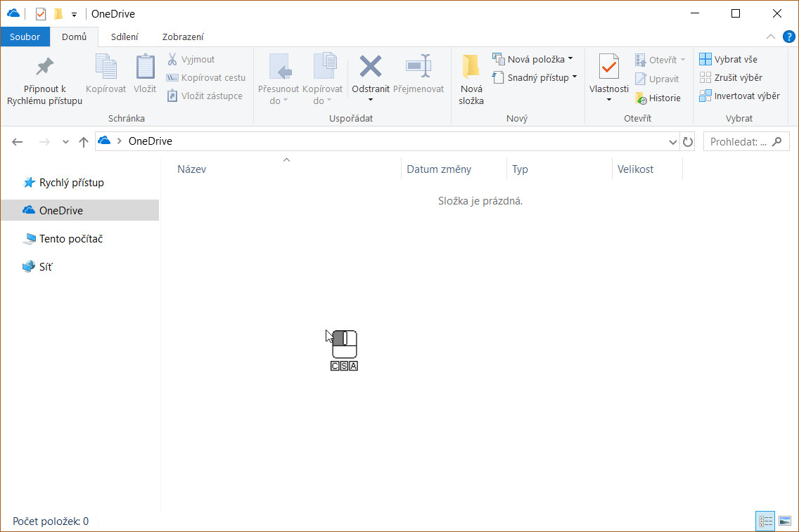The image size is (799, 532).
Task: Click Zrušit výběr
Action: [x=731, y=77]
